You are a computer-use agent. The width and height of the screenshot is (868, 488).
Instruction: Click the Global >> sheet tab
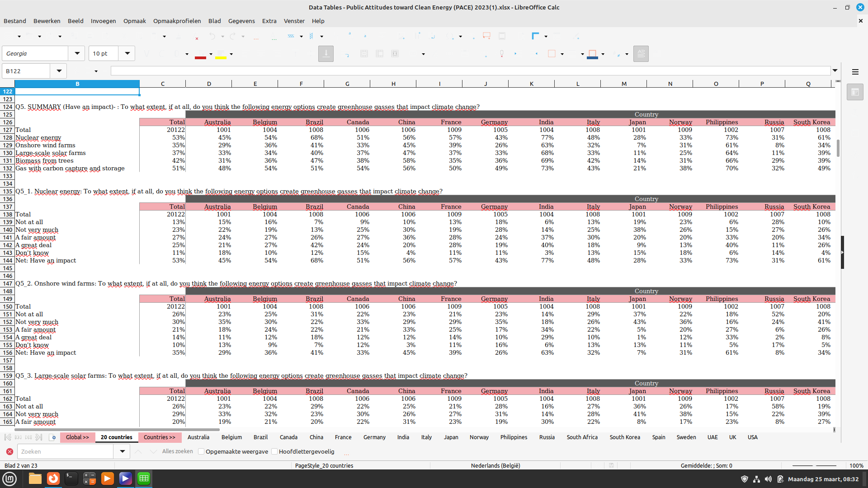[77, 437]
